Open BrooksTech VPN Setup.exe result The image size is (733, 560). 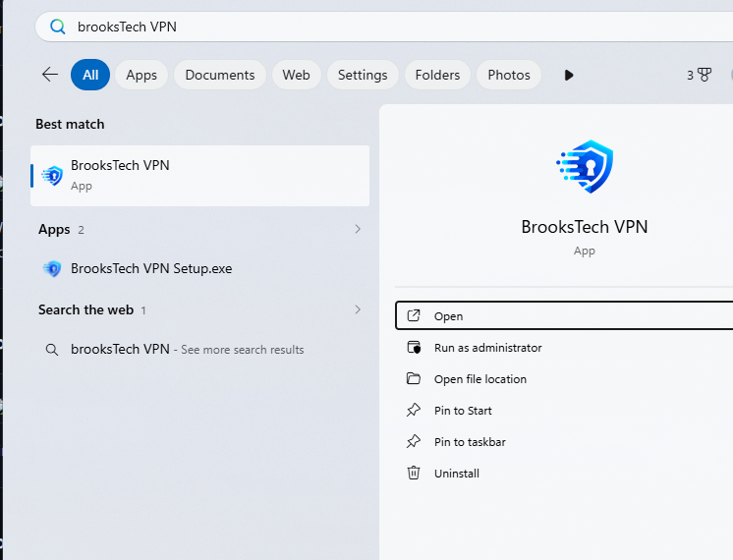point(200,269)
